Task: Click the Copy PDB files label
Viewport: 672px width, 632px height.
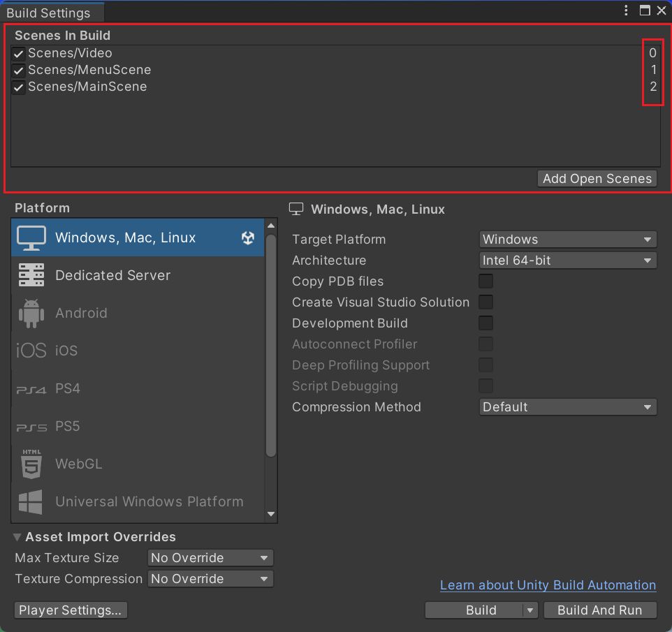Action: point(337,281)
